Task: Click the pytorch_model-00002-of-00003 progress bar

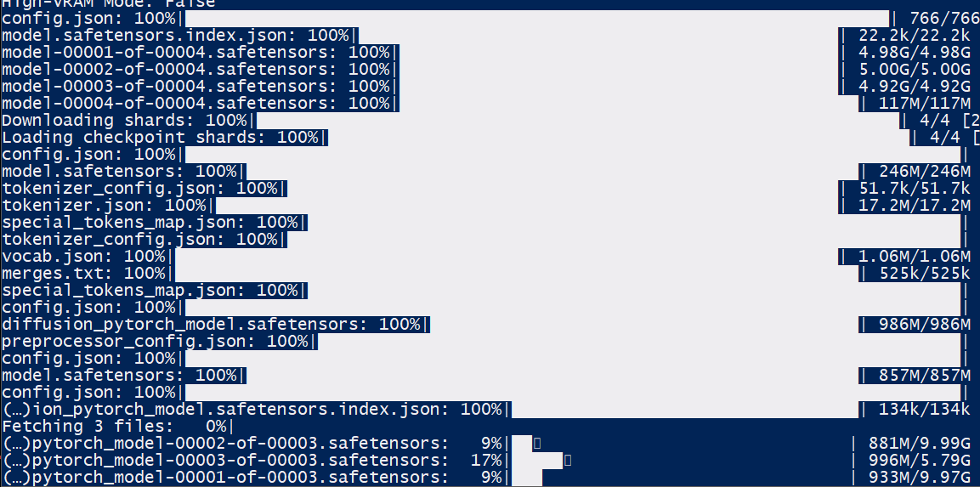Action: (x=682, y=444)
